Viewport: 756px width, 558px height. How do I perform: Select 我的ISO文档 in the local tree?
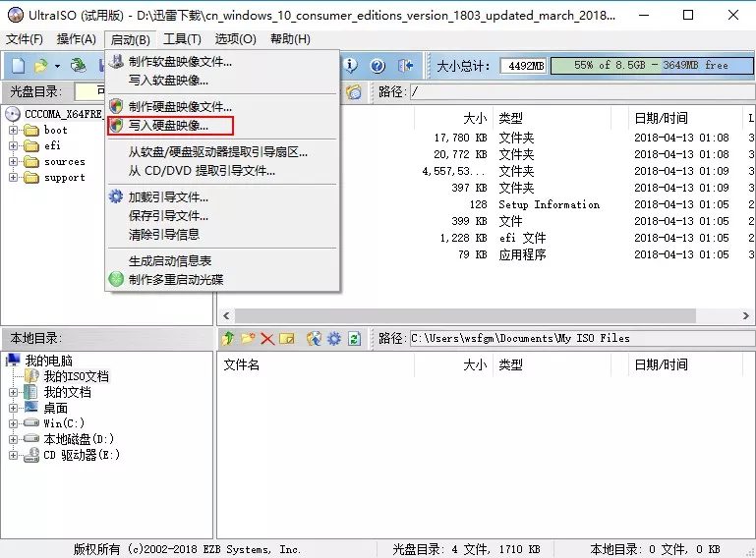pyautogui.click(x=77, y=376)
